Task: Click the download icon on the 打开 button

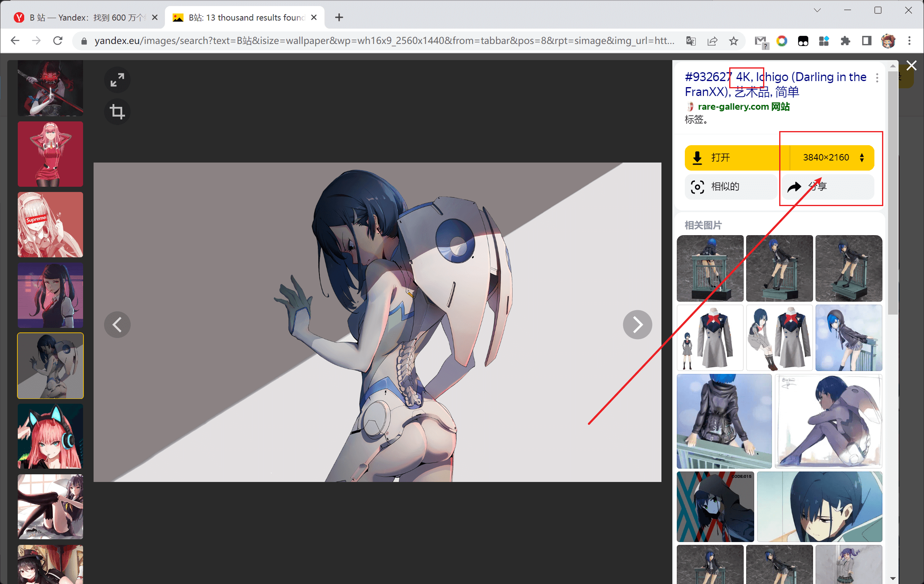Action: coord(697,157)
